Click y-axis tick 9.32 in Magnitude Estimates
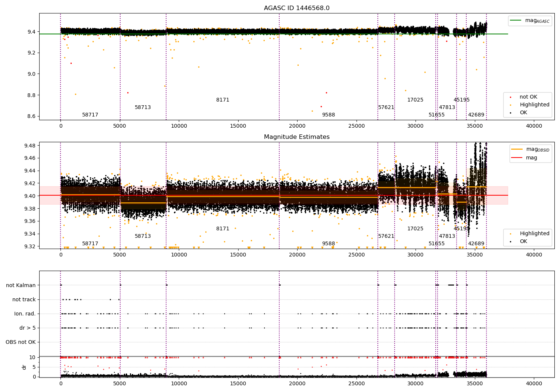Viewport: 560px width, 392px height. [x=30, y=246]
